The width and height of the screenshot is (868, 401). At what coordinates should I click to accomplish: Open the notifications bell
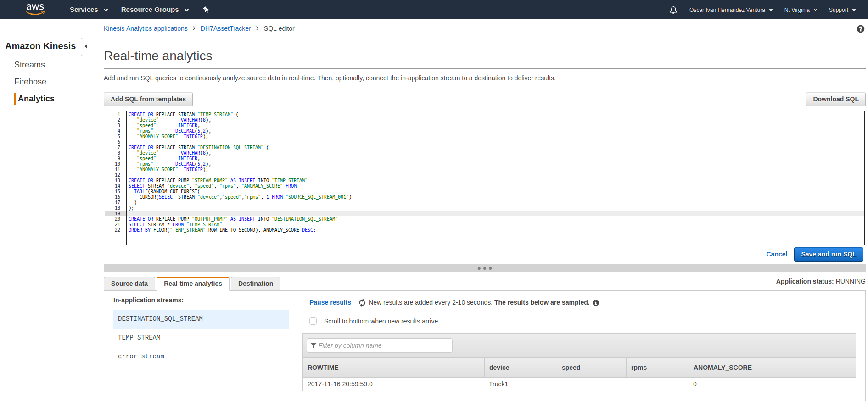click(673, 10)
